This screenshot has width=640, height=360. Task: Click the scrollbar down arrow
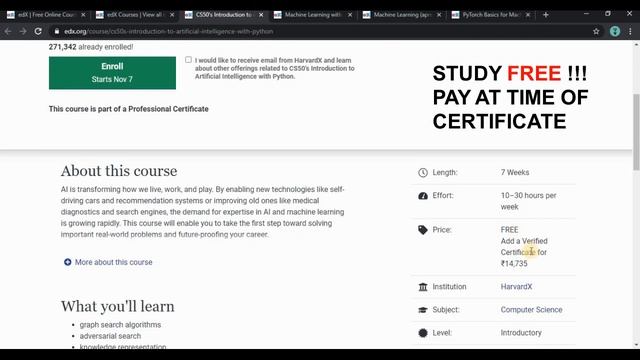[x=636, y=344]
